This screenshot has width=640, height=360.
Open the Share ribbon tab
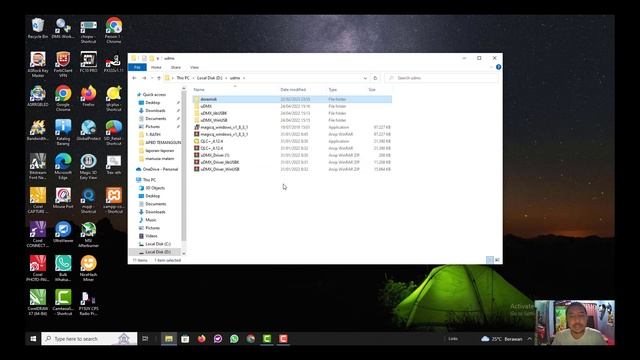176,67
